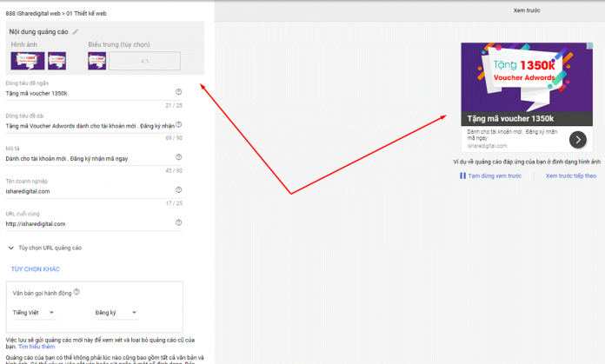Open the Đăng ký call-to-action dropdown
Image resolution: width=605 pixels, height=364 pixels.
116,312
